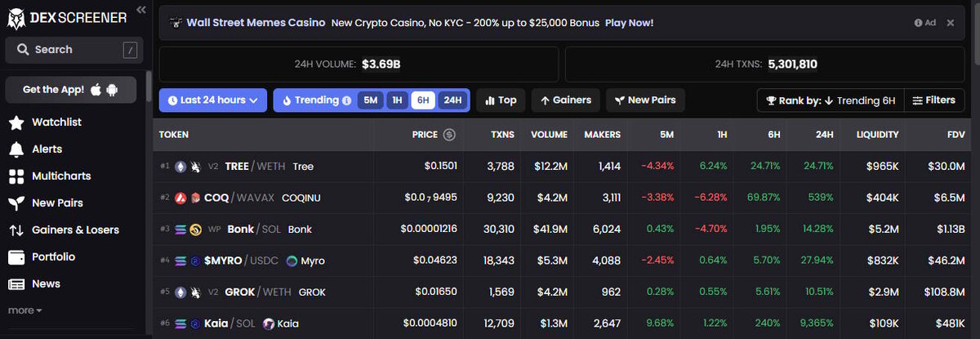Click the Gainers & Losers arrows icon
Viewport: 980px width, 339px height.
click(x=16, y=230)
